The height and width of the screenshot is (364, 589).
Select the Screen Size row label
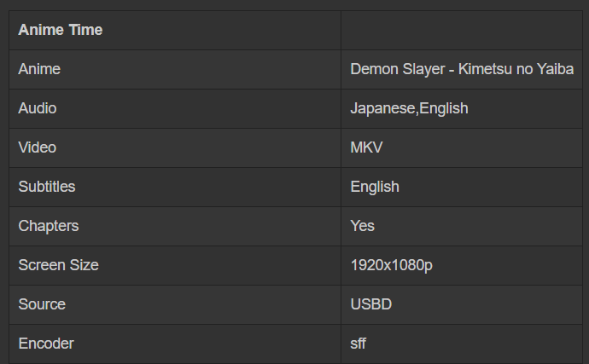pyautogui.click(x=58, y=265)
